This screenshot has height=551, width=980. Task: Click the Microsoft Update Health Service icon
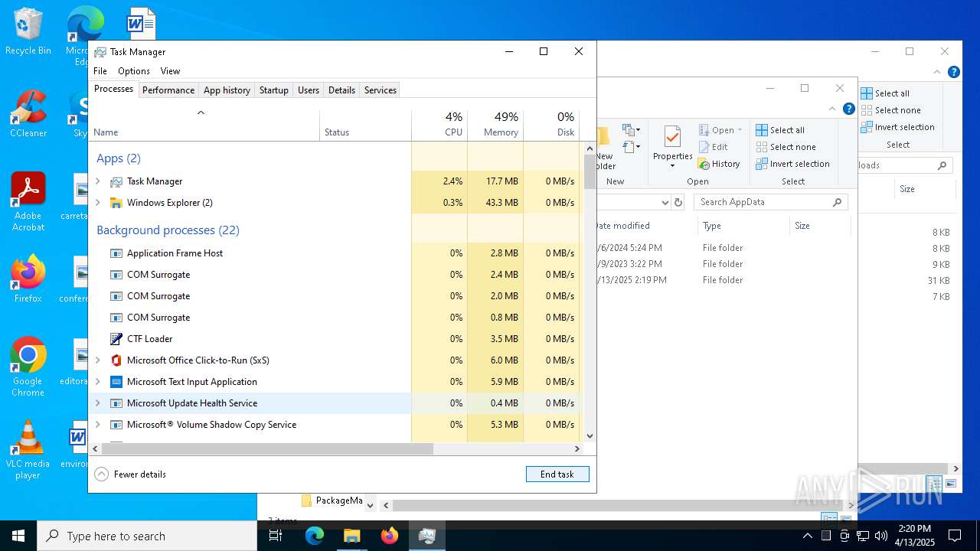pos(116,403)
